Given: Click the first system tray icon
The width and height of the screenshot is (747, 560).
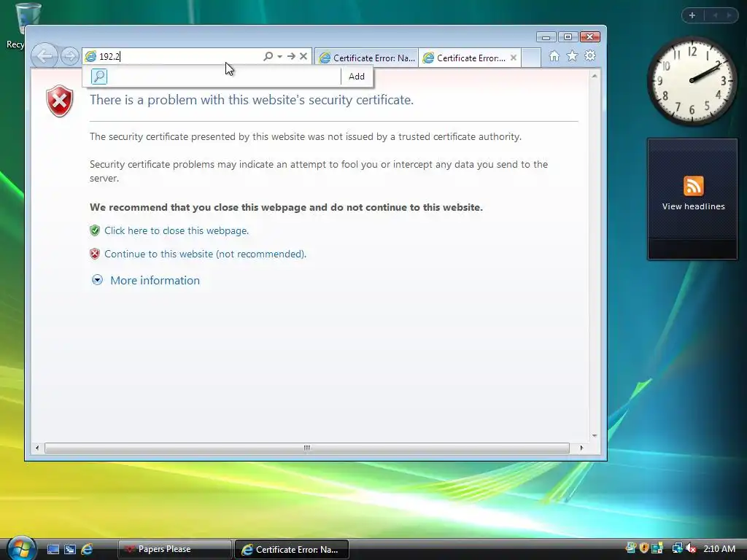Looking at the screenshot, I should pyautogui.click(x=631, y=548).
